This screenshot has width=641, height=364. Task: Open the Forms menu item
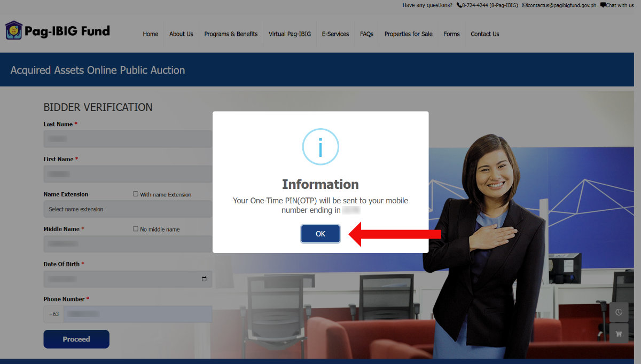pos(451,34)
